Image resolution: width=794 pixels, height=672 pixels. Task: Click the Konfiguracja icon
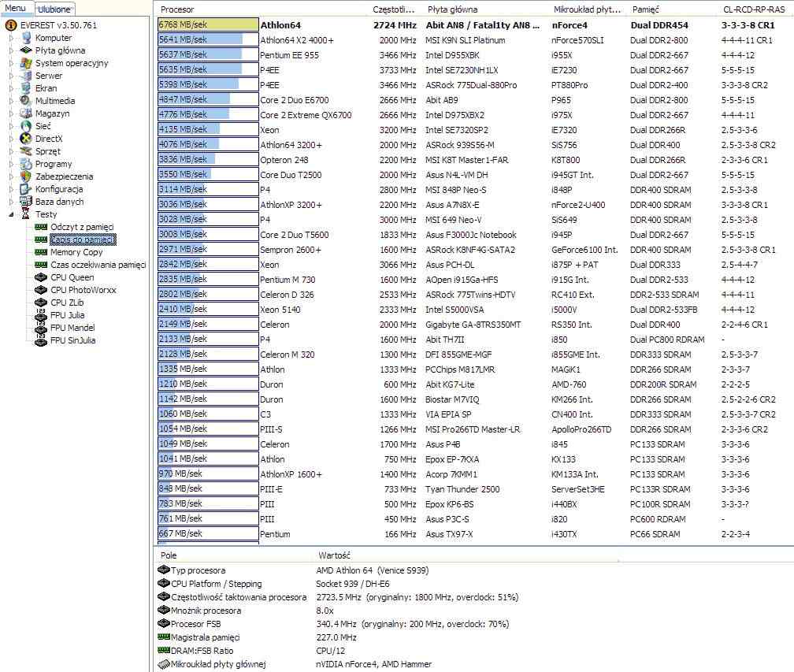26,189
